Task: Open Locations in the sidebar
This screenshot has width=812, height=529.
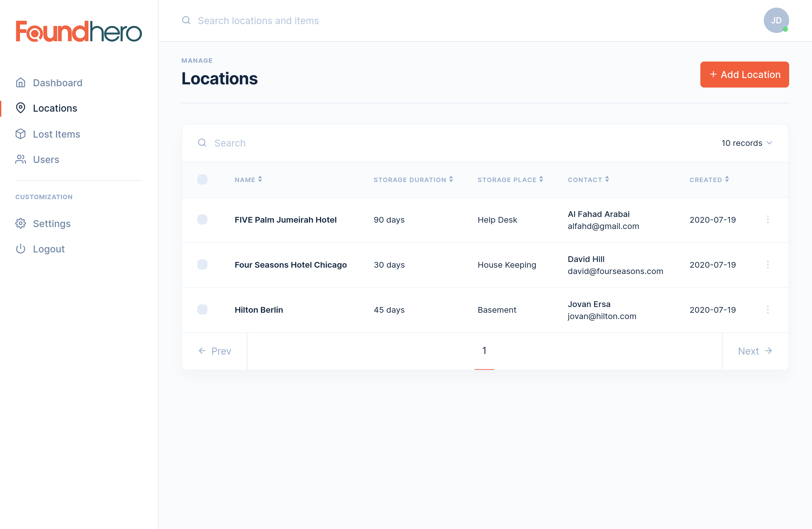Action: (55, 108)
